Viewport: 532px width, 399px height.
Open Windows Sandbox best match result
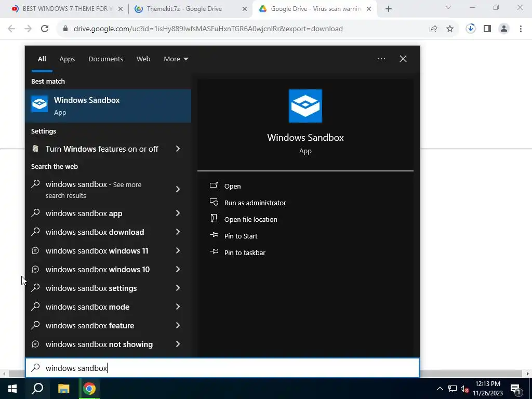tap(108, 106)
